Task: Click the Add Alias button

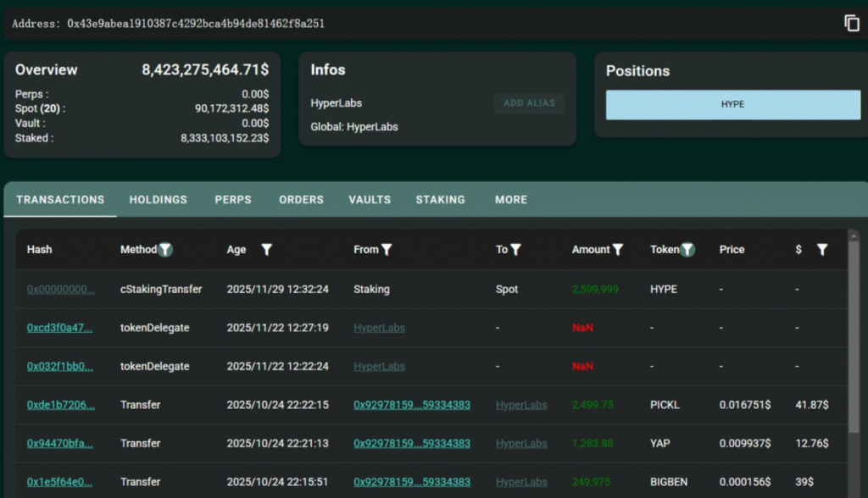Action: [529, 103]
